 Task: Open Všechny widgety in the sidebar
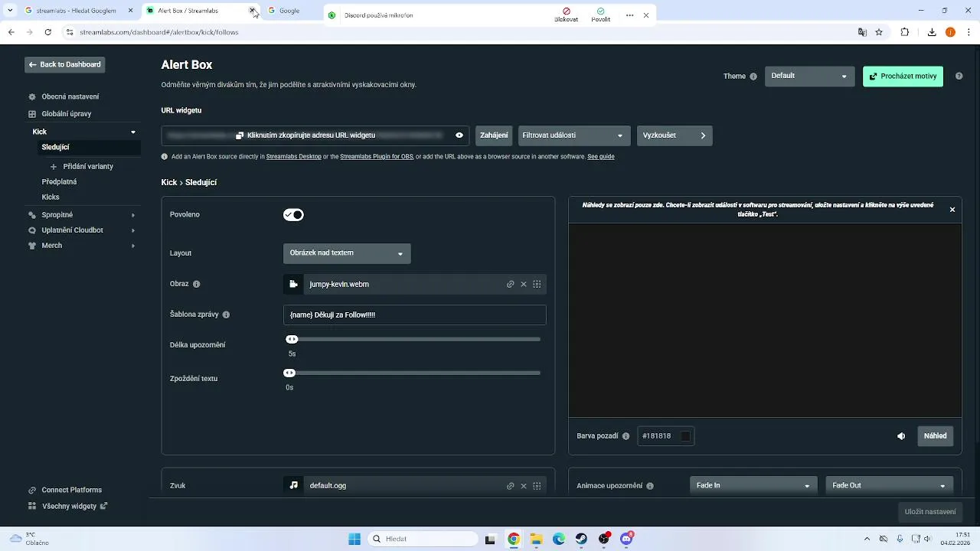(x=68, y=507)
